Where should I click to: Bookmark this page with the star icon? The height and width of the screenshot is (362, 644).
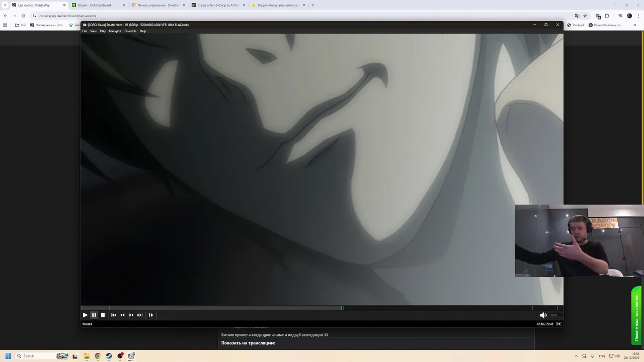pyautogui.click(x=585, y=16)
